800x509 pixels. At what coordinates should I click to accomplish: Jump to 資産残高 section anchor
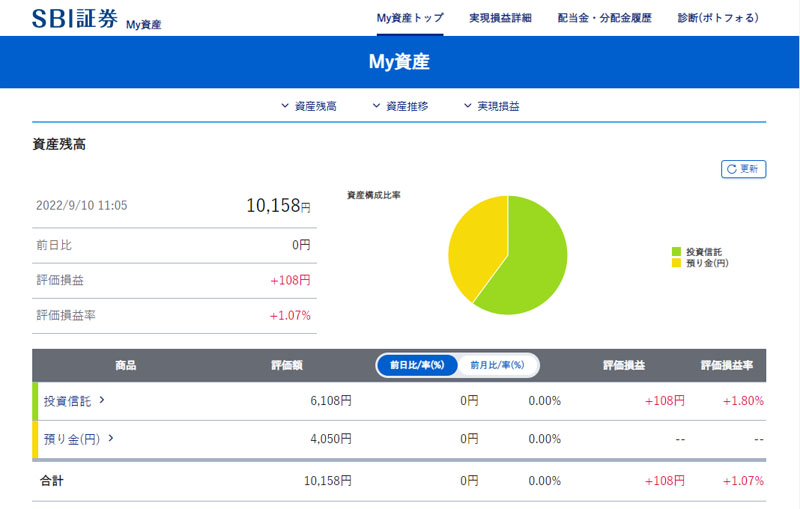tap(309, 106)
